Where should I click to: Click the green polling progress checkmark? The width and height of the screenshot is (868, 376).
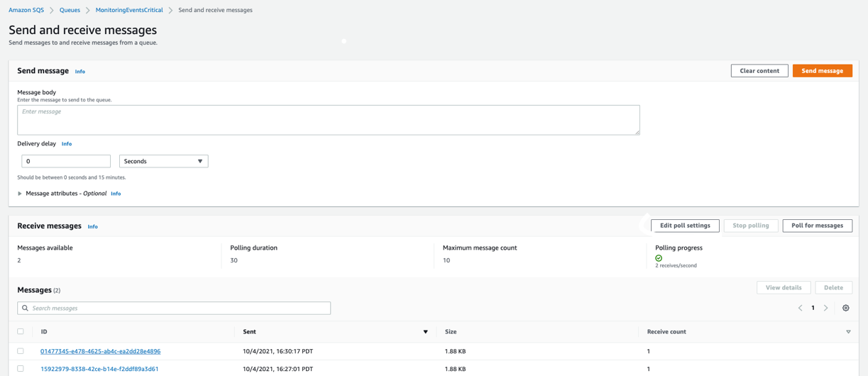[659, 258]
